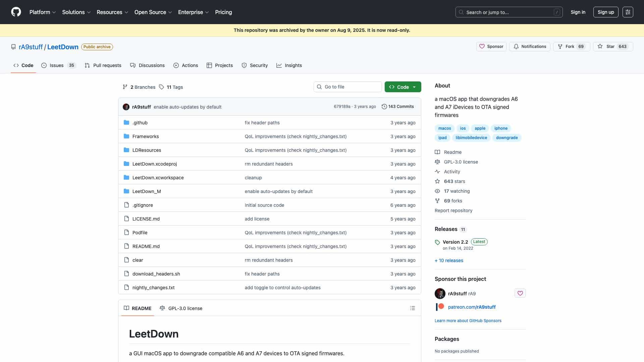Click the Report repository link
Viewport: 644px width, 362px height.
pos(453,210)
